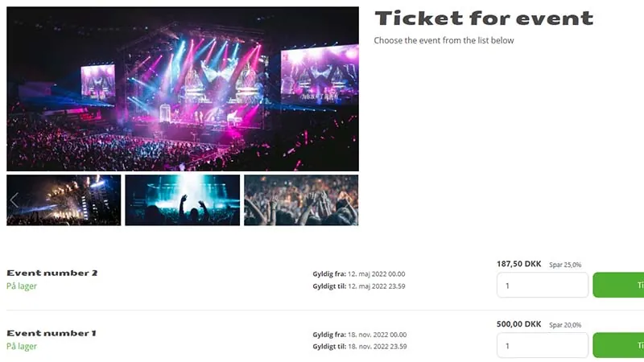Image resolution: width=644 pixels, height=362 pixels.
Task: Click 'På lager' under Event number 2
Action: 22,286
